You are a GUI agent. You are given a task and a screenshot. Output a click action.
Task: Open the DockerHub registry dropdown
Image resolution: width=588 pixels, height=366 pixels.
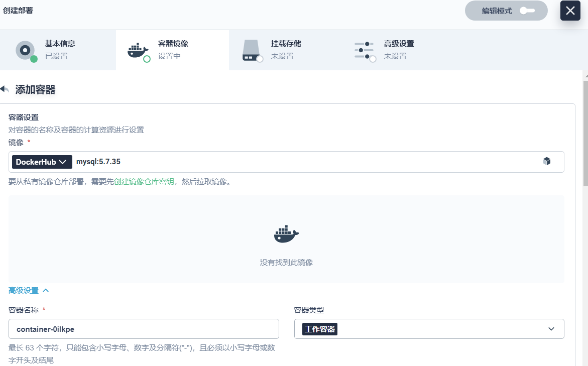pos(42,162)
